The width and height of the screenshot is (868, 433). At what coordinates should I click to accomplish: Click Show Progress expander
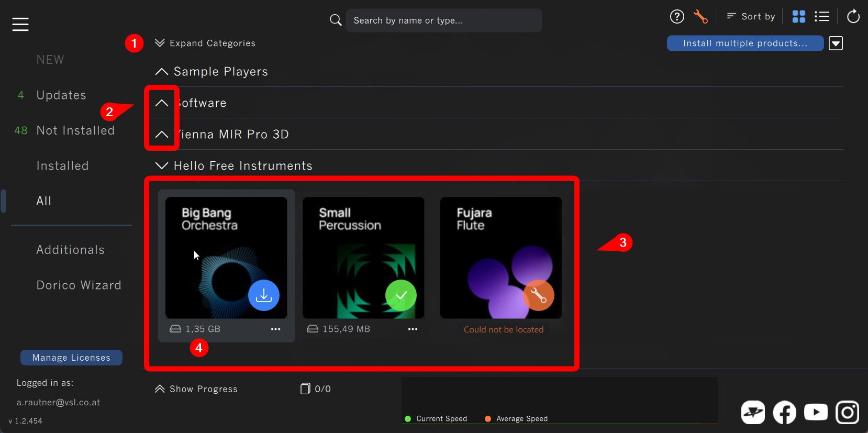[x=196, y=389]
